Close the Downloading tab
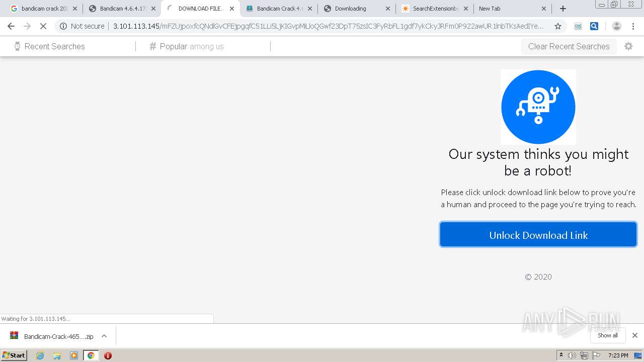 (388, 9)
